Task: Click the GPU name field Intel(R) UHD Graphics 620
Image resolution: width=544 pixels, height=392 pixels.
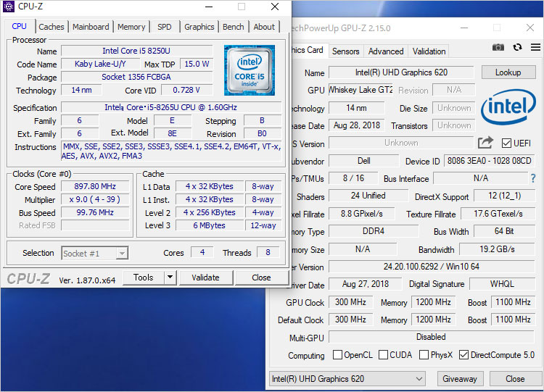Action: [x=401, y=72]
